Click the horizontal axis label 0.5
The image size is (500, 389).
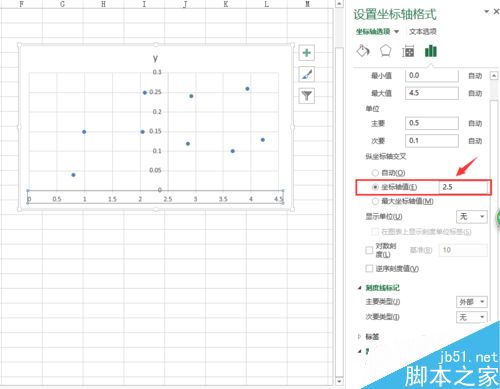click(57, 199)
